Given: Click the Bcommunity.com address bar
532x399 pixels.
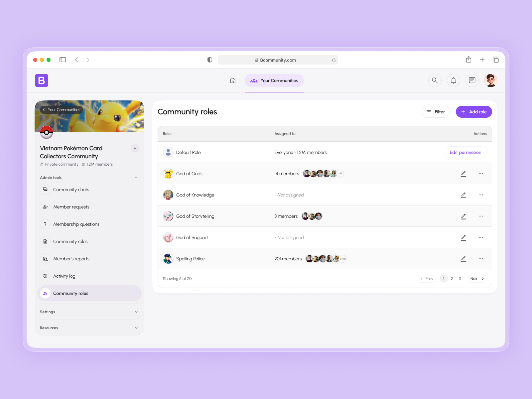Looking at the screenshot, I should [278, 60].
